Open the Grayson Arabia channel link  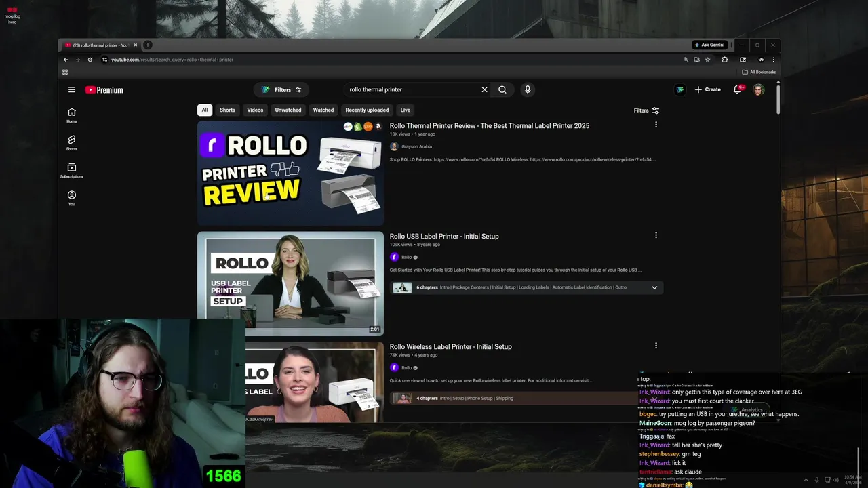416,146
